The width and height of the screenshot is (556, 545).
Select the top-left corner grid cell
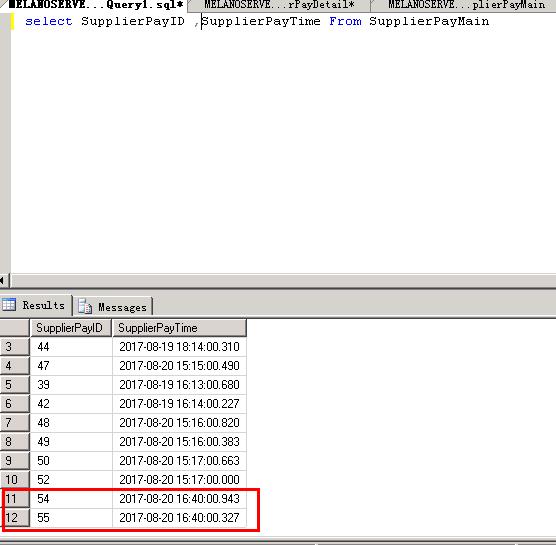(15, 328)
